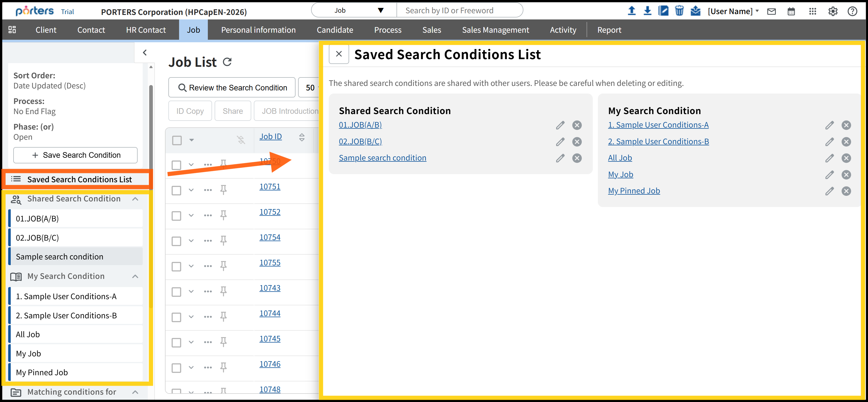Collapse the My Search Condition section
868x402 pixels.
[x=135, y=276]
